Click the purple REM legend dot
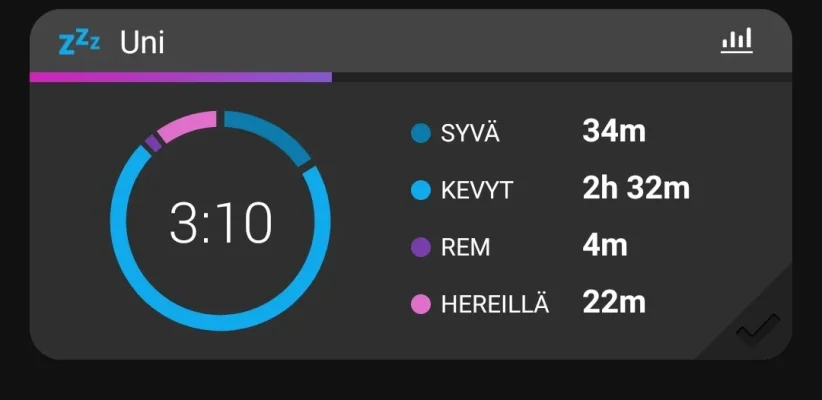 coord(421,247)
